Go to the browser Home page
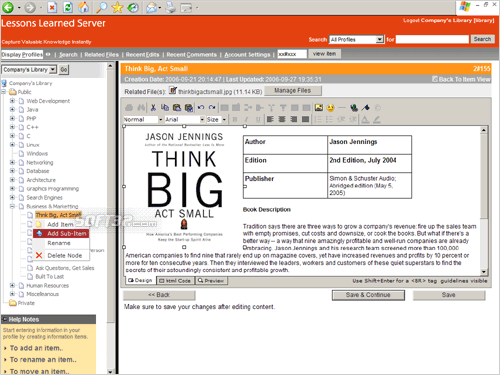Image resolution: width=500 pixels, height=375 pixels. [x=83, y=7]
